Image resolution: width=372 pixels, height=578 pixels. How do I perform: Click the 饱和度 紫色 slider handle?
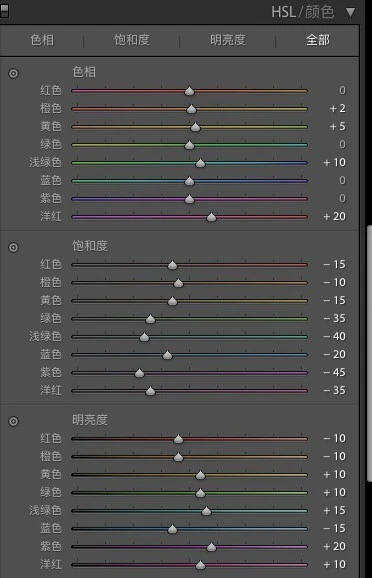(x=139, y=373)
